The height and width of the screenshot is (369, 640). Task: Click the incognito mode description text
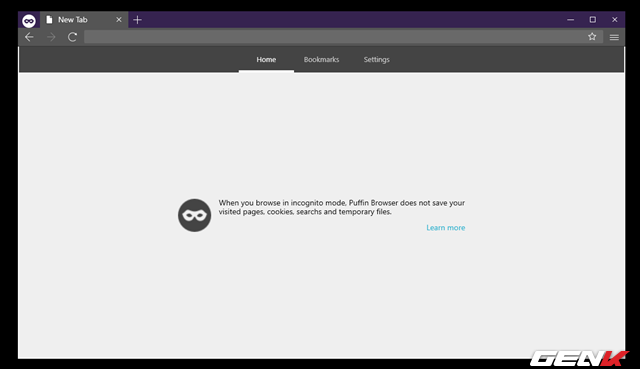(x=342, y=207)
